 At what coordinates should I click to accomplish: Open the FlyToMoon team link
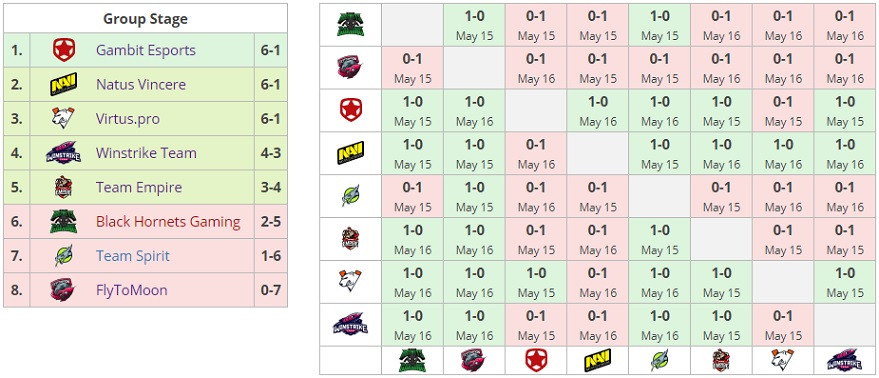[x=131, y=290]
